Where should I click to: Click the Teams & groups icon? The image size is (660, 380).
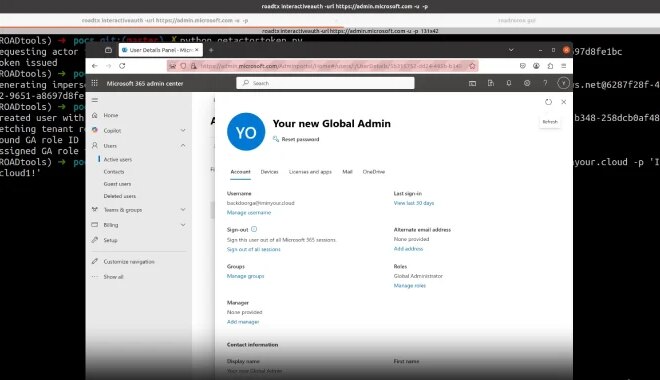pyautogui.click(x=95, y=210)
